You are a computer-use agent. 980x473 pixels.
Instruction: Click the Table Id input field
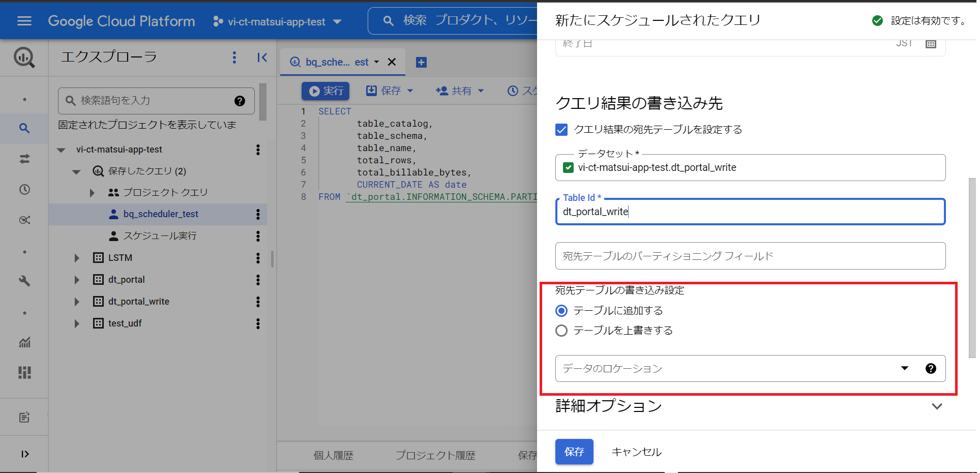point(750,212)
